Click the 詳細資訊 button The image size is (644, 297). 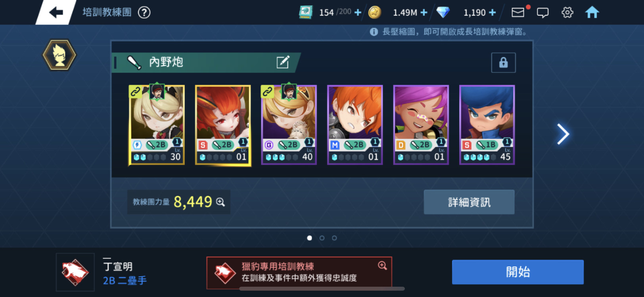pyautogui.click(x=469, y=202)
